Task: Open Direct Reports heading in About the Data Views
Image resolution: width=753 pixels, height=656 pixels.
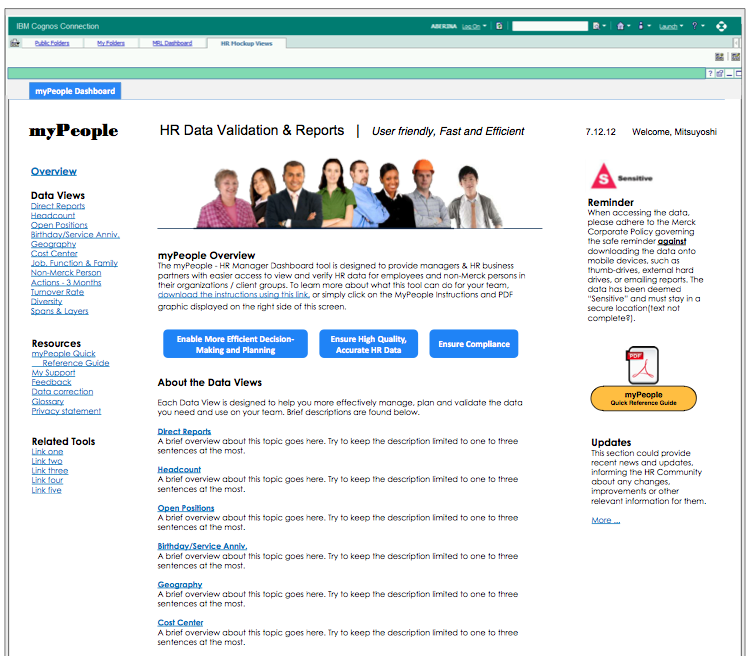Action: tap(184, 432)
